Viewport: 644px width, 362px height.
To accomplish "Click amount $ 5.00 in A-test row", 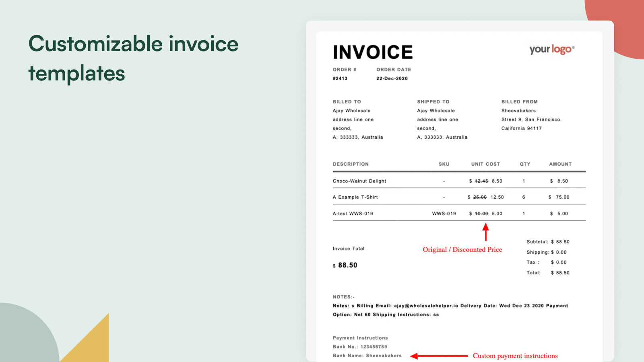I will (x=559, y=214).
